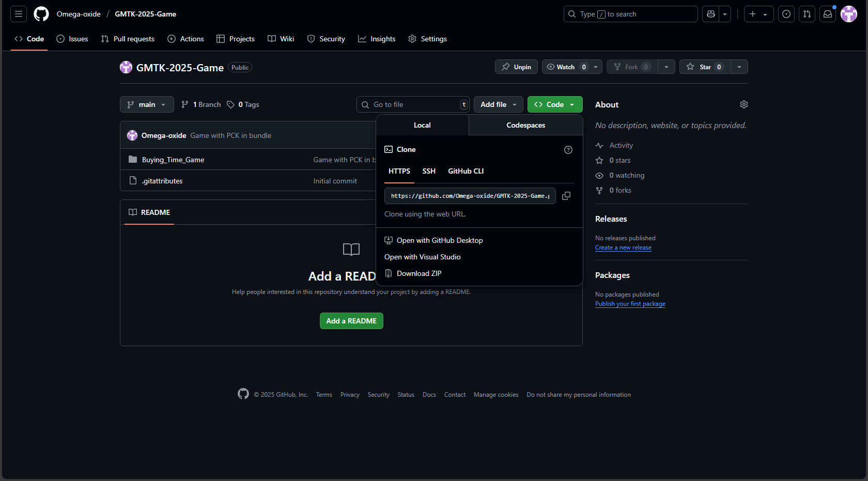Click Create a new release link

(623, 247)
